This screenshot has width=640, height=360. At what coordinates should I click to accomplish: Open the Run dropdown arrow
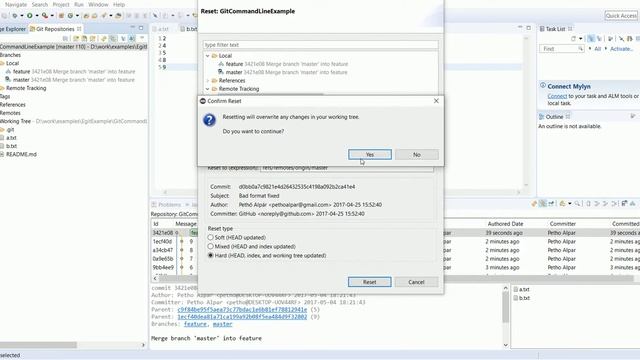coord(37,16)
